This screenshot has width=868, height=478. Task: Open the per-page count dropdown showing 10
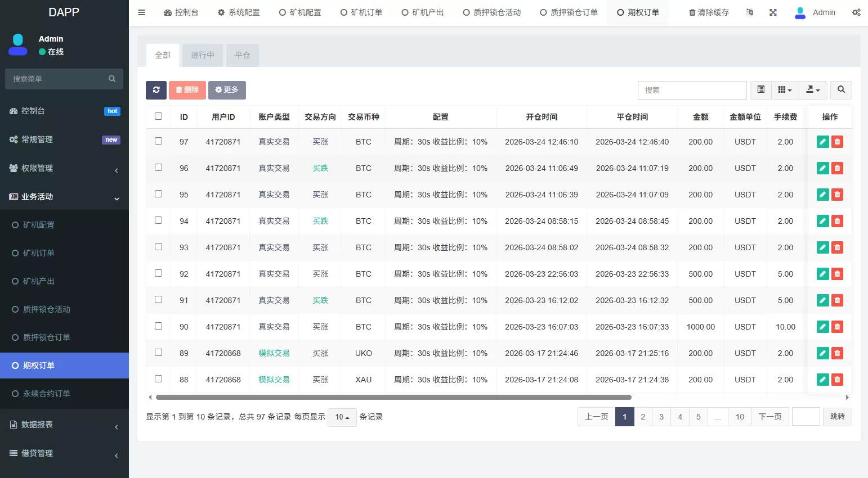pos(342,417)
